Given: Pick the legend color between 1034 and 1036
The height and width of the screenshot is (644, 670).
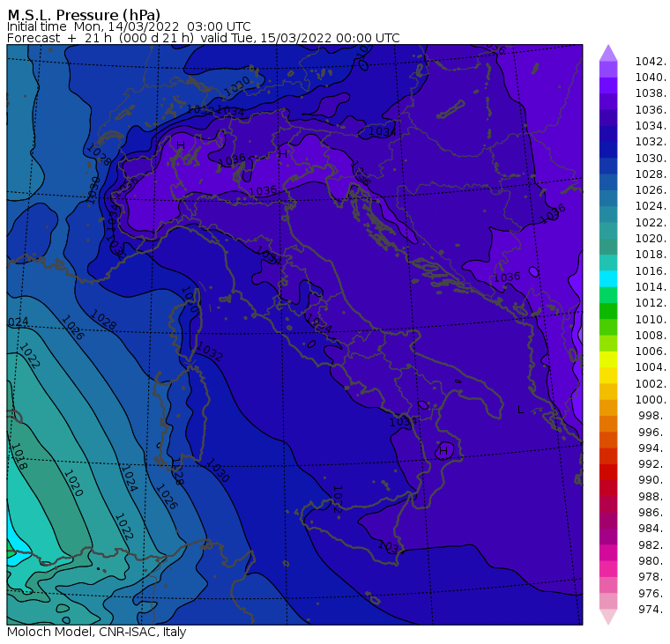Looking at the screenshot, I should click(608, 117).
